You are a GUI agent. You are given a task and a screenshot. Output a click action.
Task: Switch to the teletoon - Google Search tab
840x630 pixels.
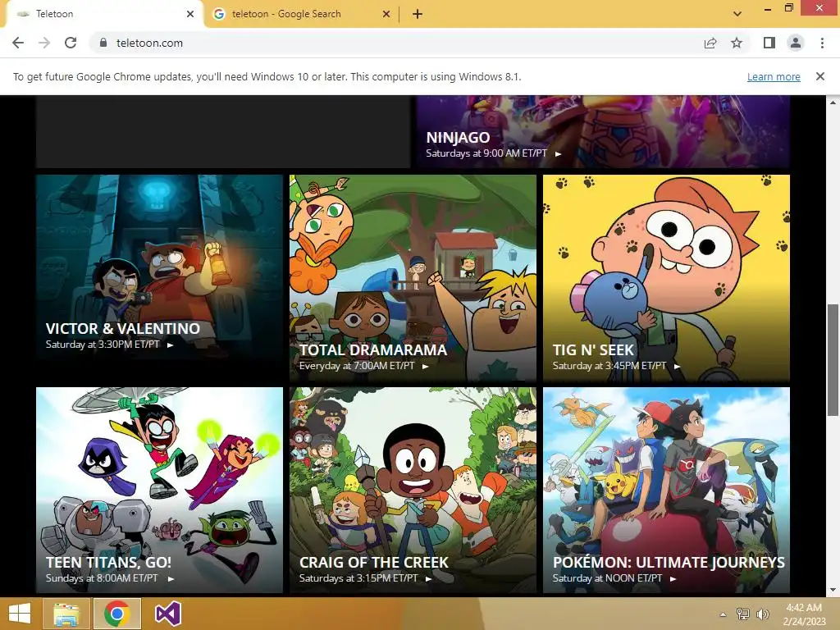pyautogui.click(x=301, y=15)
